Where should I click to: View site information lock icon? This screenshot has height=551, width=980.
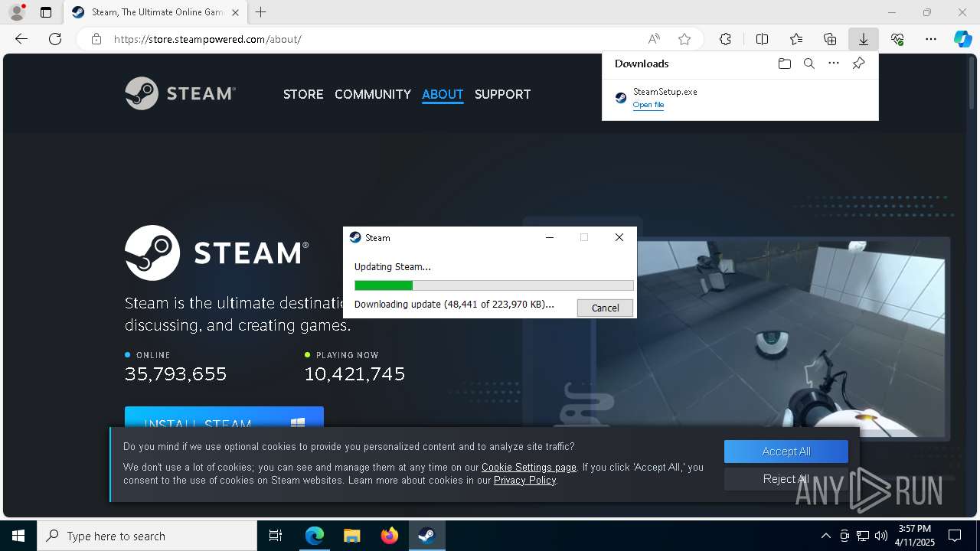tap(96, 39)
